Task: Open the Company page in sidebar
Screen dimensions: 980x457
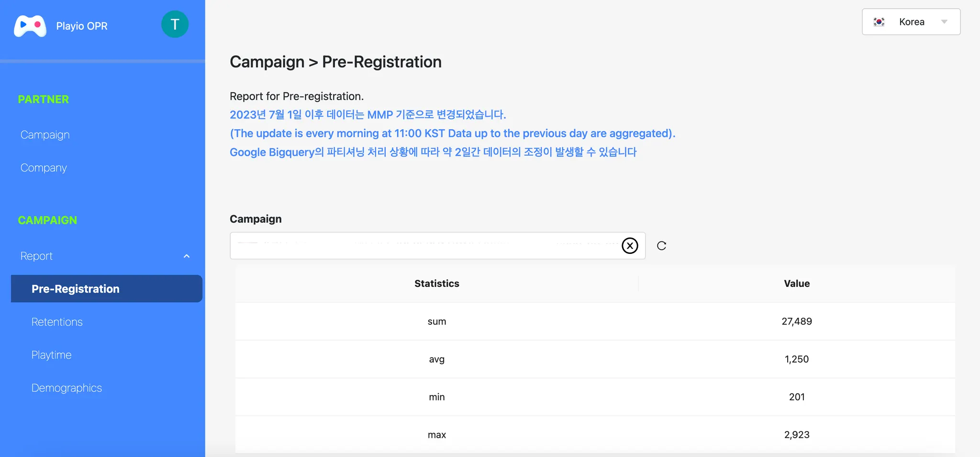Action: coord(44,168)
